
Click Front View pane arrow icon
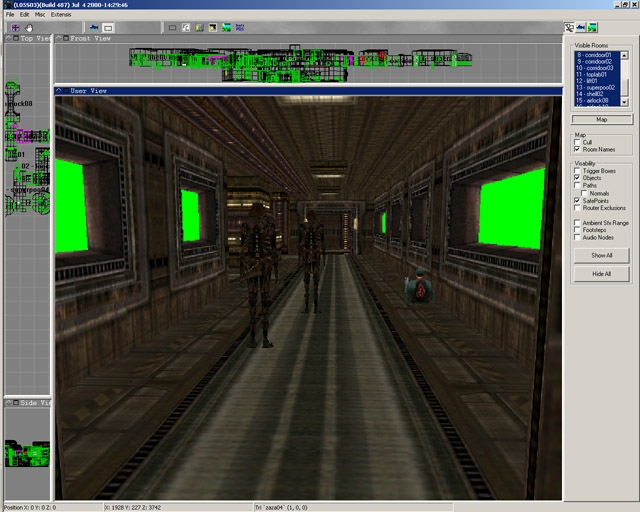59,38
